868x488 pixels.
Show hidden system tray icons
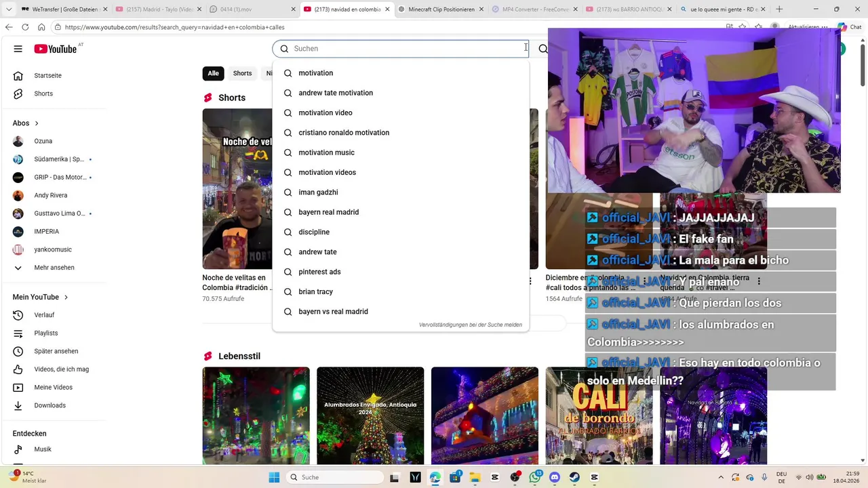[x=721, y=477]
